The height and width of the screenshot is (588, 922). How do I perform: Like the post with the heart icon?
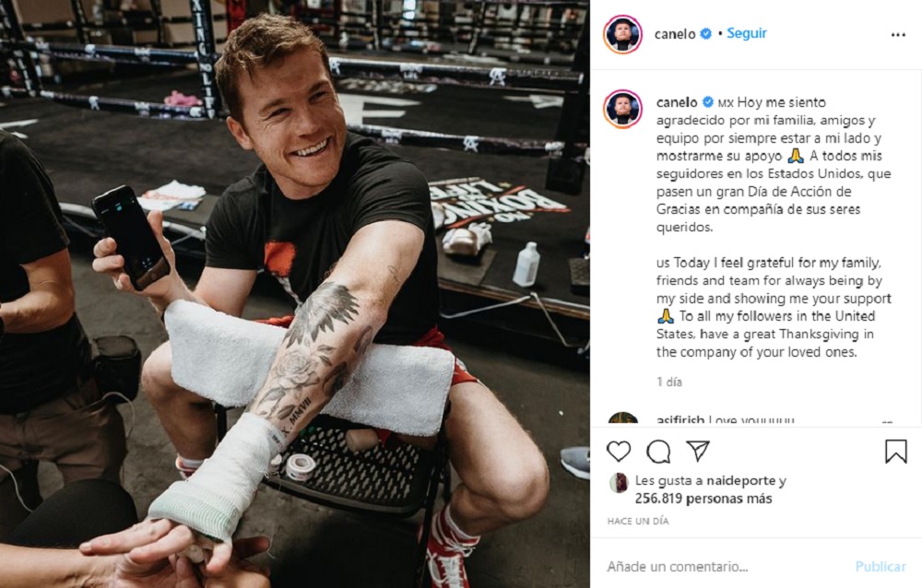point(619,452)
